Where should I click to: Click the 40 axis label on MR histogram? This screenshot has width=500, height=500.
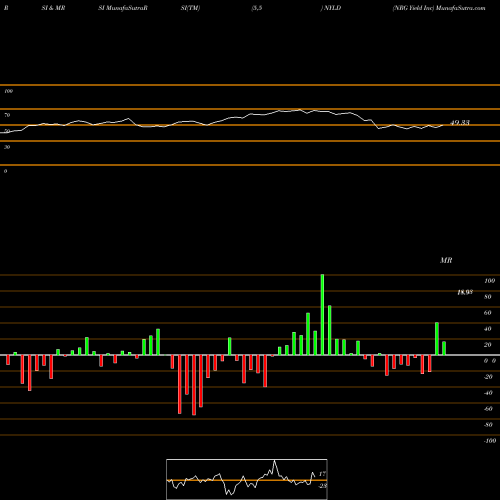(x=488, y=329)
